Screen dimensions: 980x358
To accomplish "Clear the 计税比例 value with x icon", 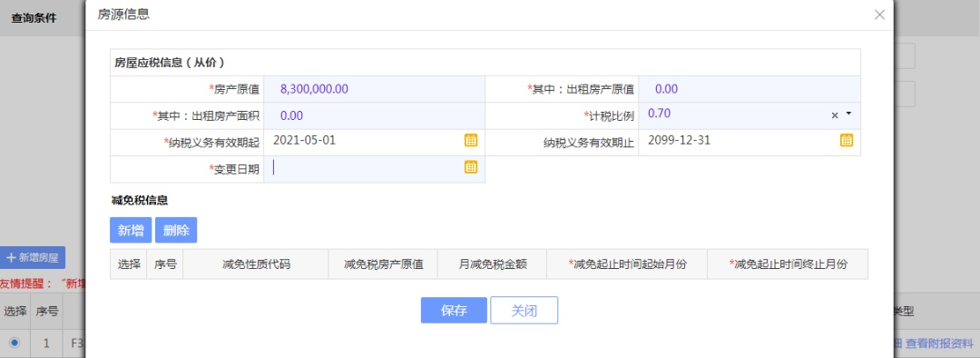I will coord(835,115).
